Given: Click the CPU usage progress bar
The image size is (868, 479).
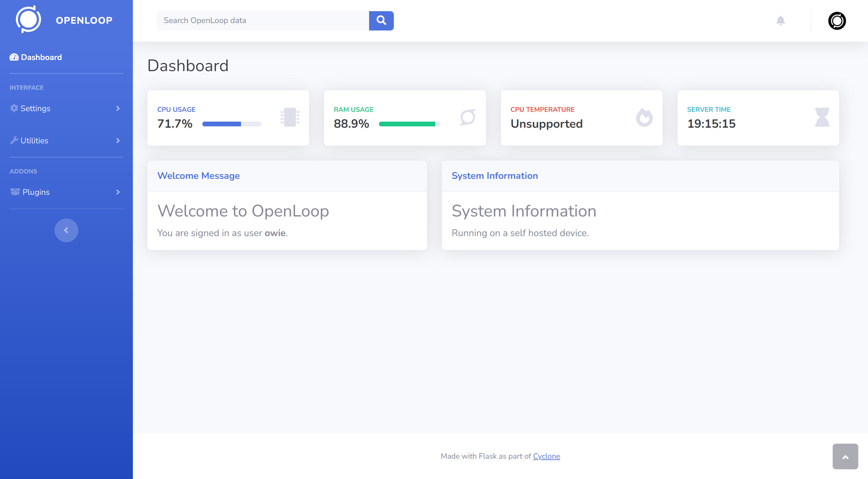Looking at the screenshot, I should point(232,124).
